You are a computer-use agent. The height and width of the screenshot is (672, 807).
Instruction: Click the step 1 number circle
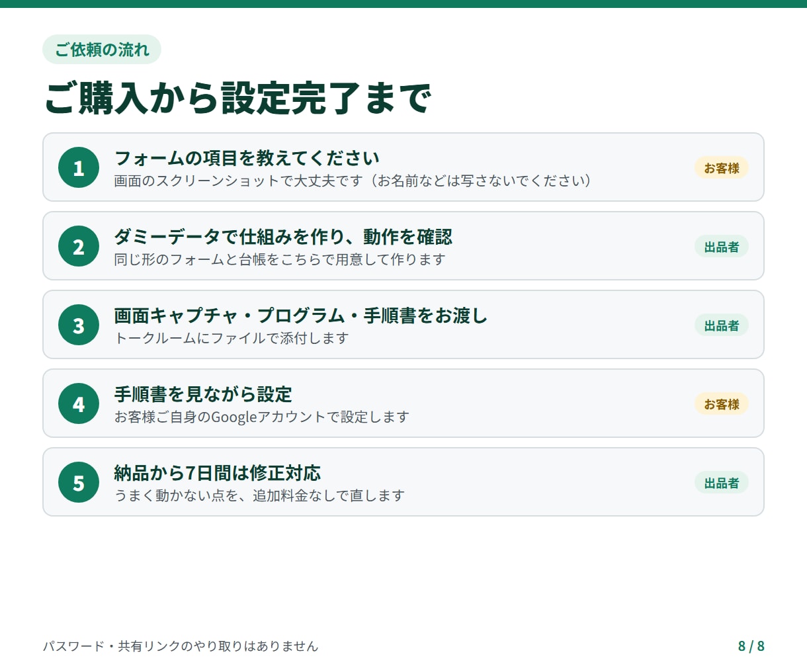coord(79,167)
